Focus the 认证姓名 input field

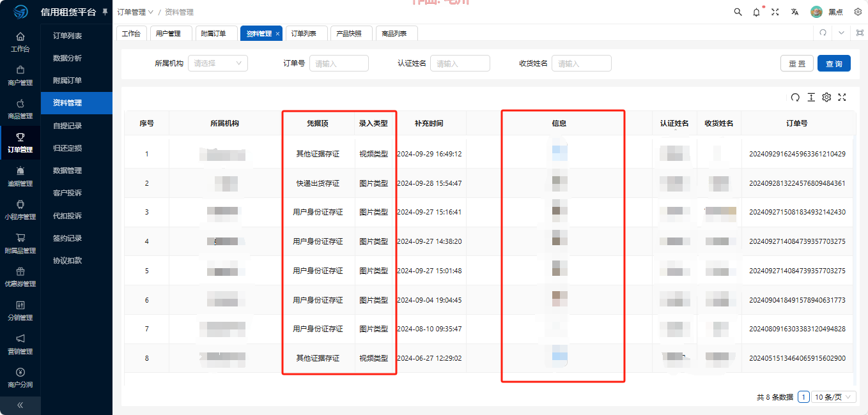pos(460,63)
